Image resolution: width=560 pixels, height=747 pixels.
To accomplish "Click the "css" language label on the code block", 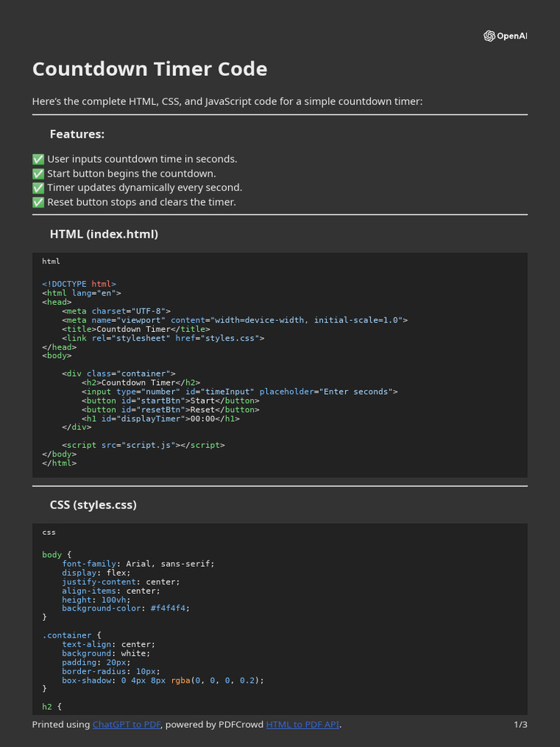I will pyautogui.click(x=49, y=532).
